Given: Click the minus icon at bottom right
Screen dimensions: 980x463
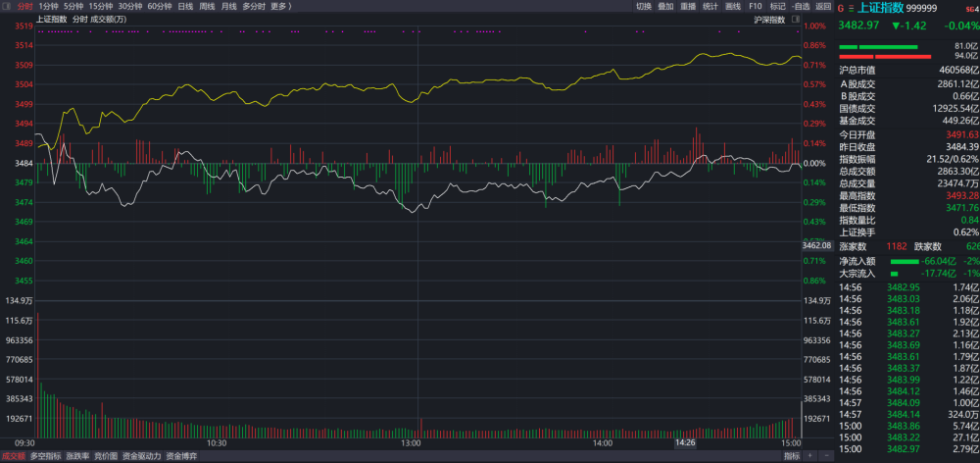Looking at the screenshot, I should click(826, 456).
